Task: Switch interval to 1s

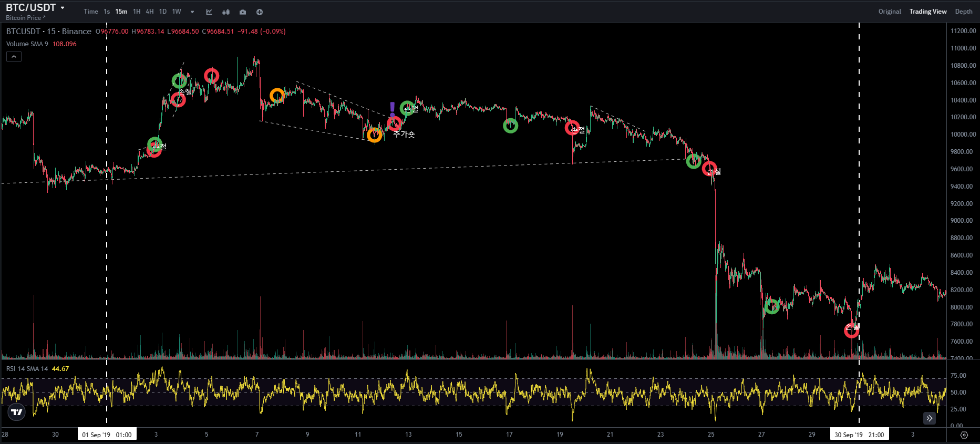Action: coord(107,12)
